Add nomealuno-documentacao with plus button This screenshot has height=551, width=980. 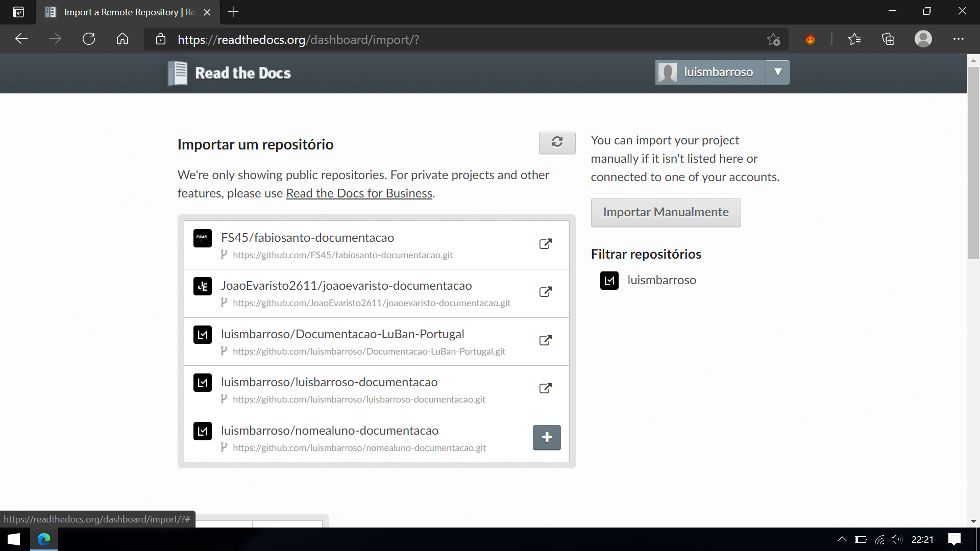[547, 437]
